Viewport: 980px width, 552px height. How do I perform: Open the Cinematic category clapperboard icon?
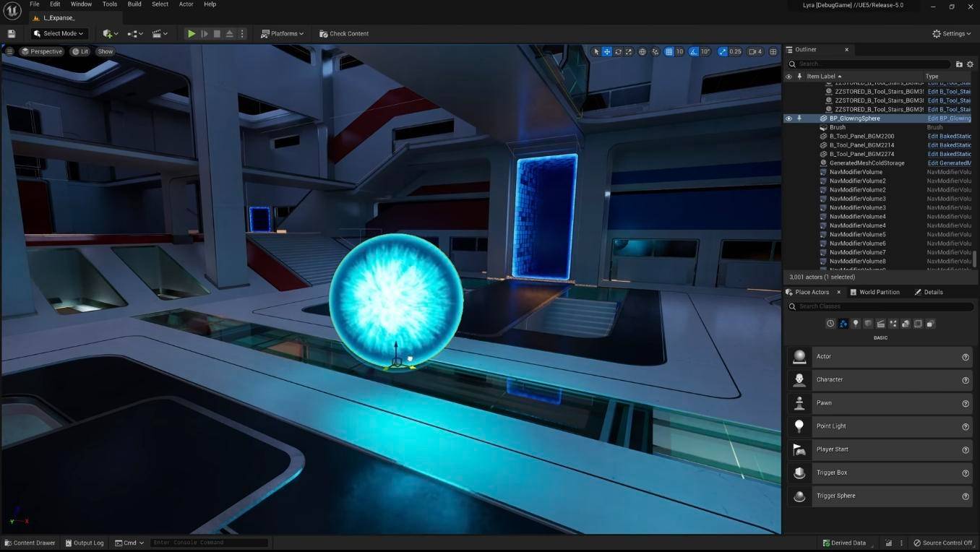(x=880, y=324)
